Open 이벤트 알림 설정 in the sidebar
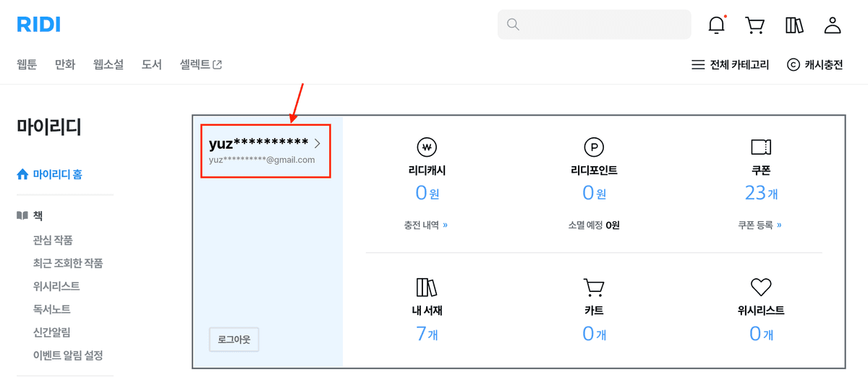Screen dimensions: 868x388 68,355
